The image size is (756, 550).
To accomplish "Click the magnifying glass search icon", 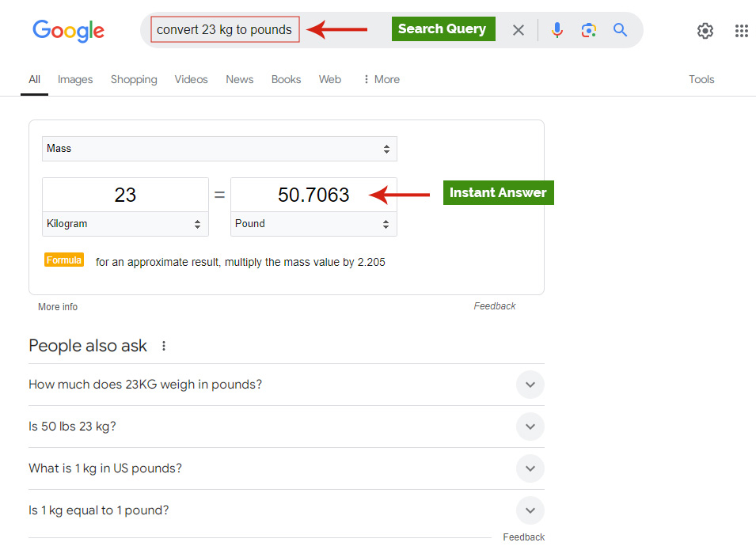I will point(620,30).
